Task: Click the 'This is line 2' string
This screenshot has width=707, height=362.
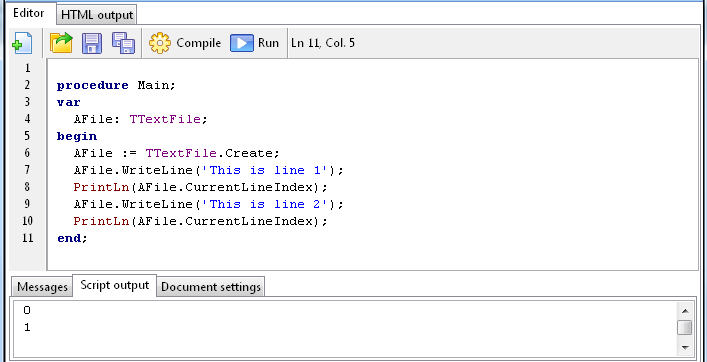Action: coord(264,204)
